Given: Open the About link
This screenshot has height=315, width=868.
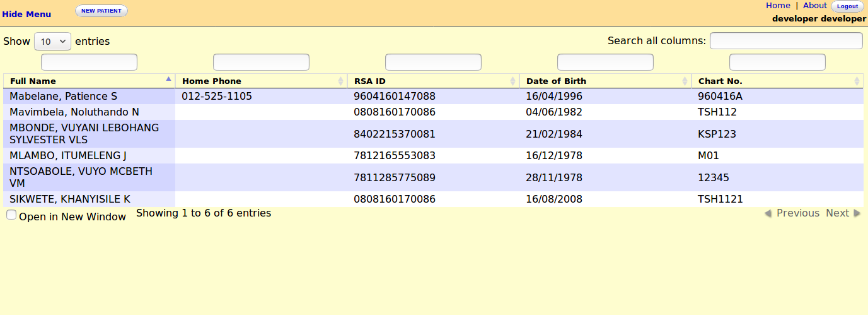Looking at the screenshot, I should 814,6.
